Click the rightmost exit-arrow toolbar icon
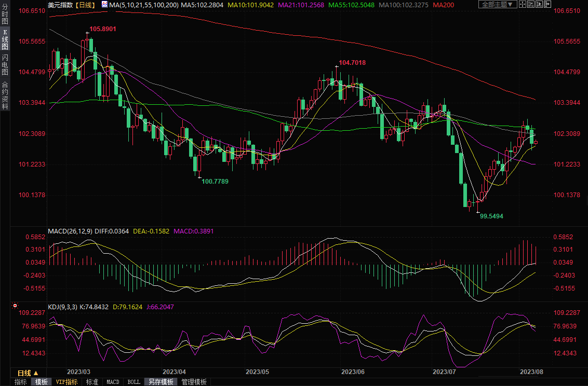This screenshot has height=386, width=588. [x=547, y=4]
